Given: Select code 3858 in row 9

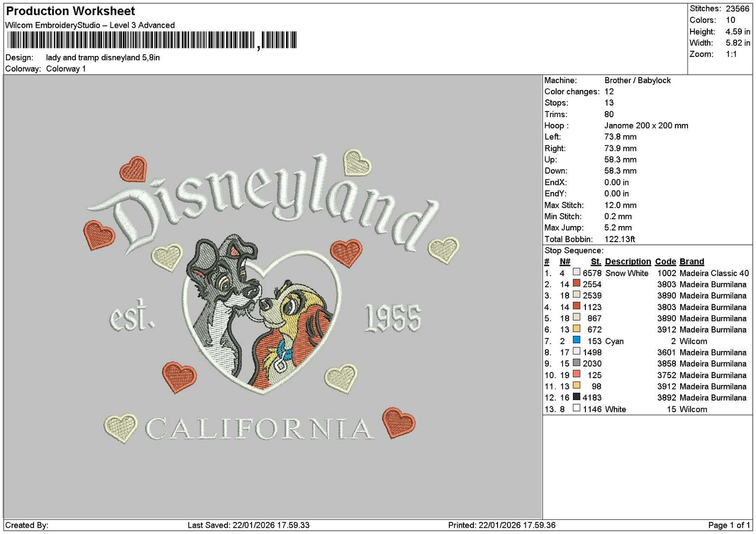Looking at the screenshot, I should 667,363.
